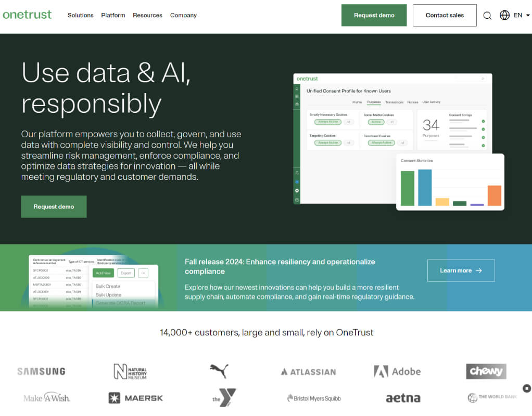Image resolution: width=532 pixels, height=416 pixels.
Task: Open the Solutions menu
Action: pos(80,15)
